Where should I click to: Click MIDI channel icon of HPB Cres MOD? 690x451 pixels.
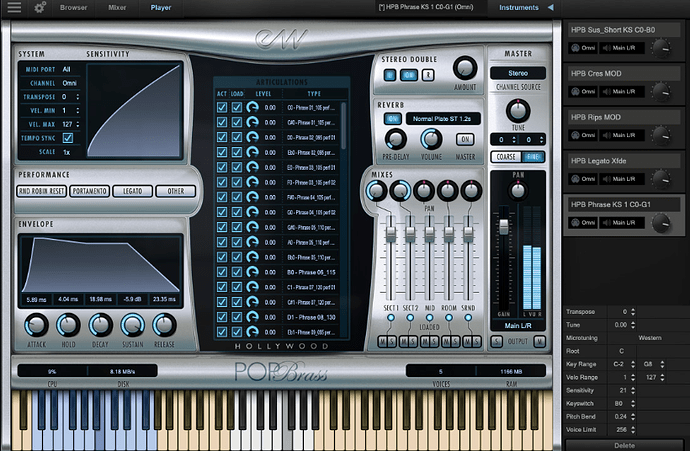[x=575, y=92]
